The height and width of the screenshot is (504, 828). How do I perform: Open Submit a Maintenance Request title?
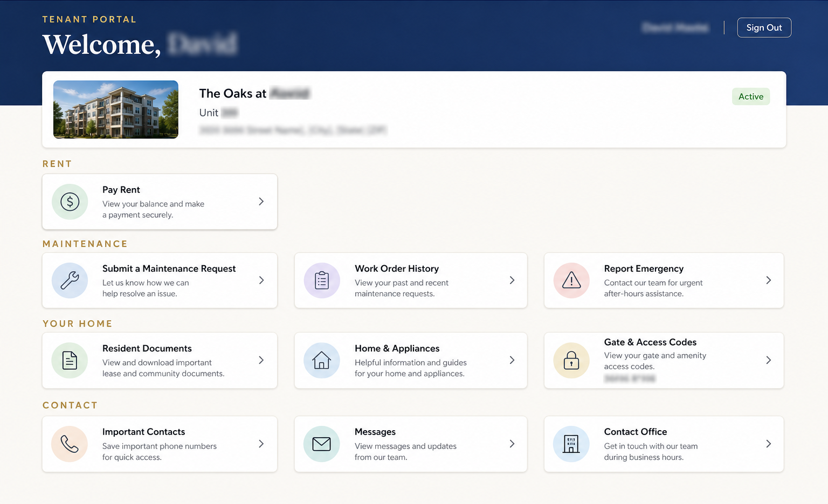(169, 268)
